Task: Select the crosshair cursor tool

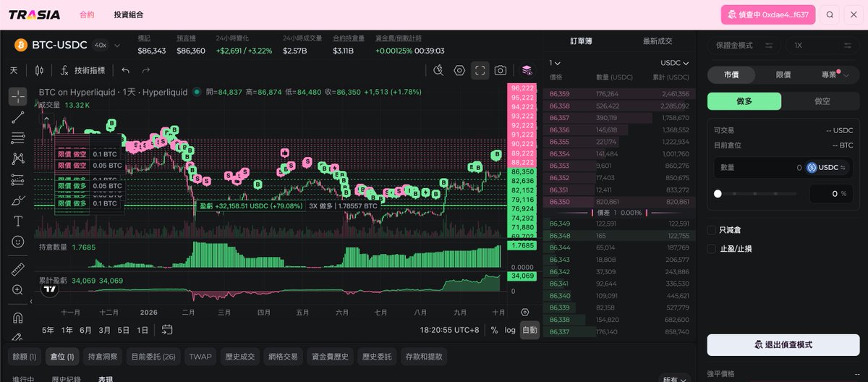Action: pyautogui.click(x=18, y=96)
